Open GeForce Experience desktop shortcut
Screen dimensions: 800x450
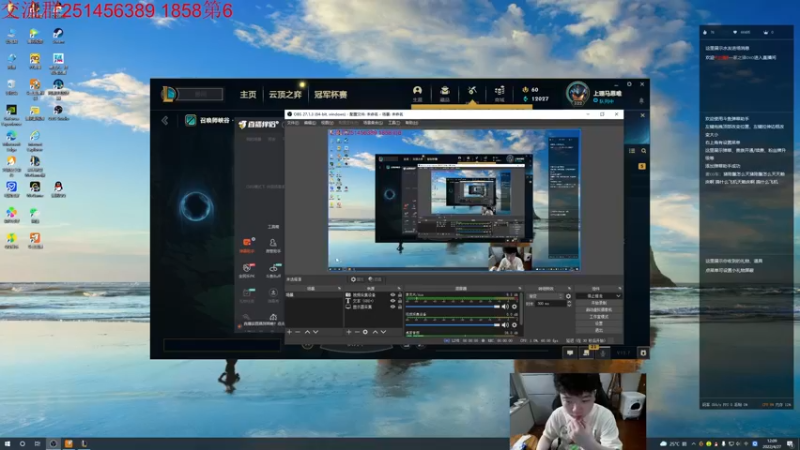point(11,115)
